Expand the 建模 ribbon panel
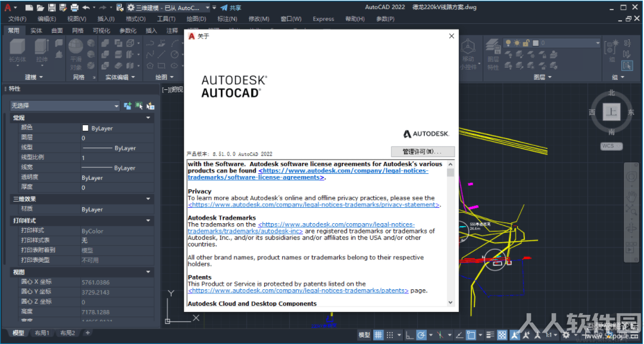 pyautogui.click(x=34, y=77)
